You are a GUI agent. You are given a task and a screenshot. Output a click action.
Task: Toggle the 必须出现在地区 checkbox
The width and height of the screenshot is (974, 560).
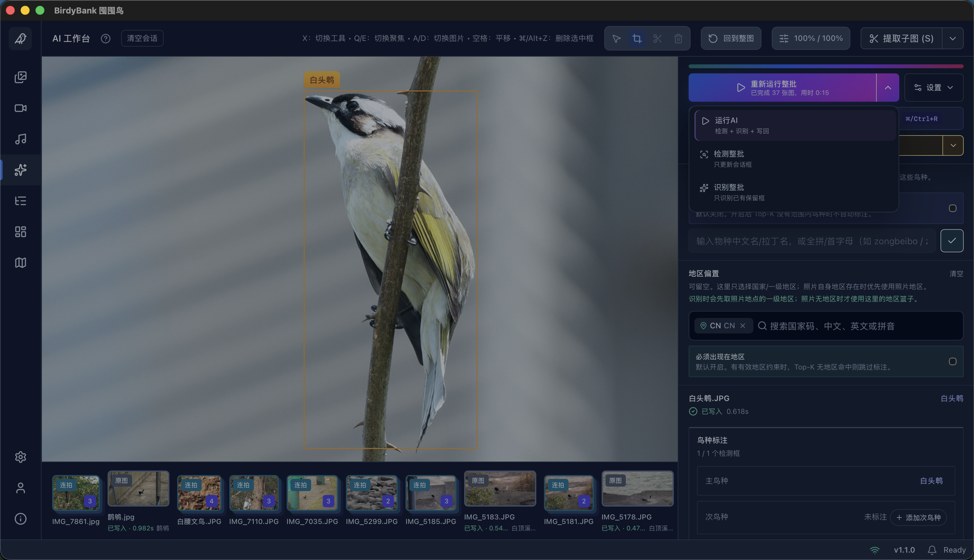tap(952, 361)
